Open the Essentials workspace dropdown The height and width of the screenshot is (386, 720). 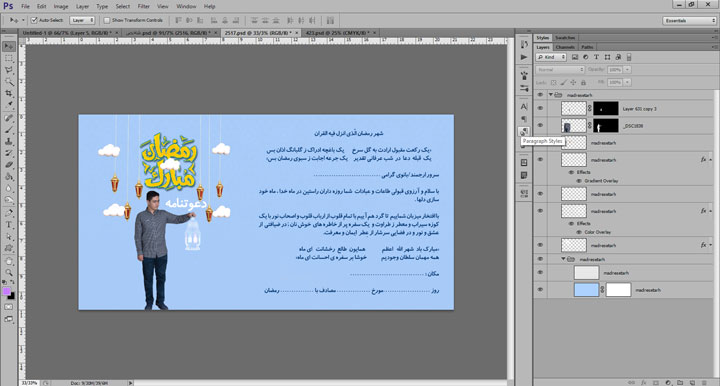[x=689, y=21]
